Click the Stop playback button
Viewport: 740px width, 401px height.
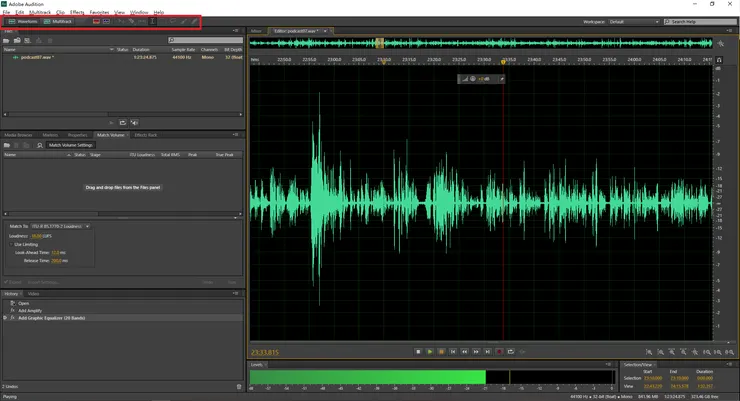418,352
